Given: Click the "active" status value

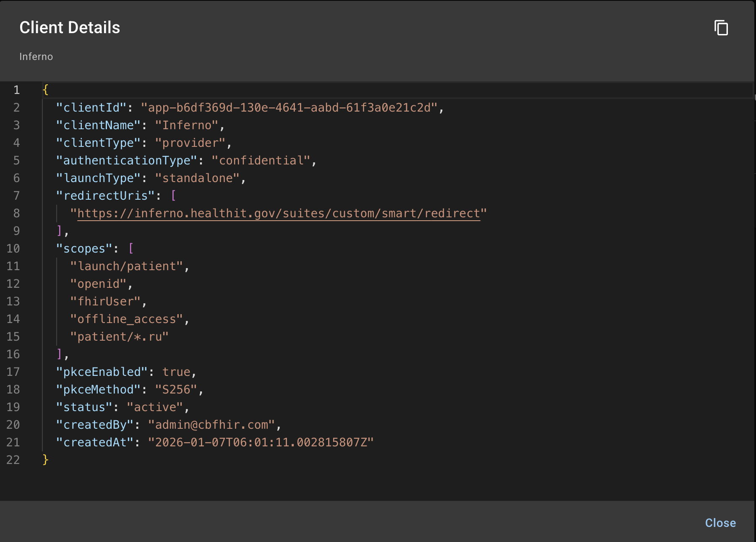Looking at the screenshot, I should pos(155,407).
